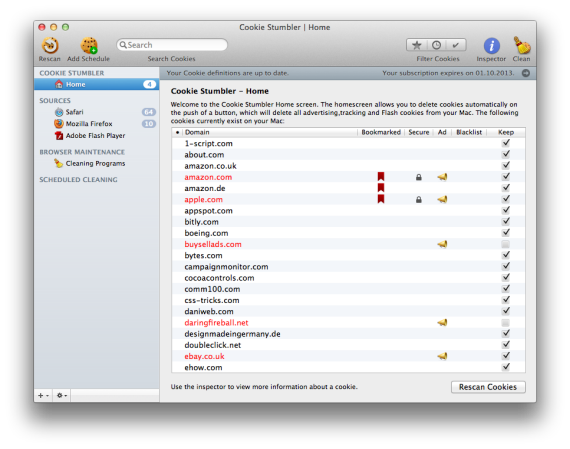The width and height of the screenshot is (570, 449).
Task: Filter cookies by bookmarked star
Action: 417,45
